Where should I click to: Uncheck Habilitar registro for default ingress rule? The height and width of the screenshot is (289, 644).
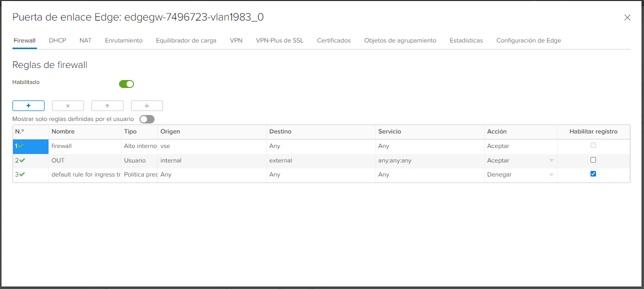tap(593, 174)
